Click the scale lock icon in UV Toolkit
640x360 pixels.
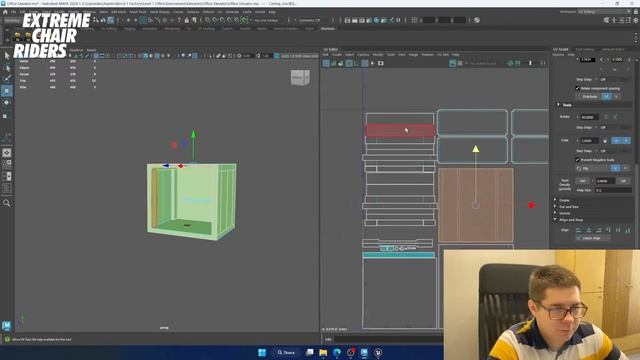click(x=605, y=140)
